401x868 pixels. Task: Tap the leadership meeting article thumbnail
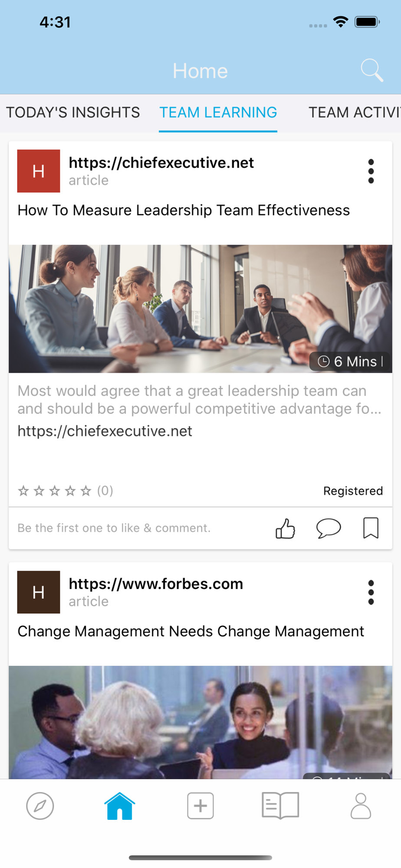[200, 309]
